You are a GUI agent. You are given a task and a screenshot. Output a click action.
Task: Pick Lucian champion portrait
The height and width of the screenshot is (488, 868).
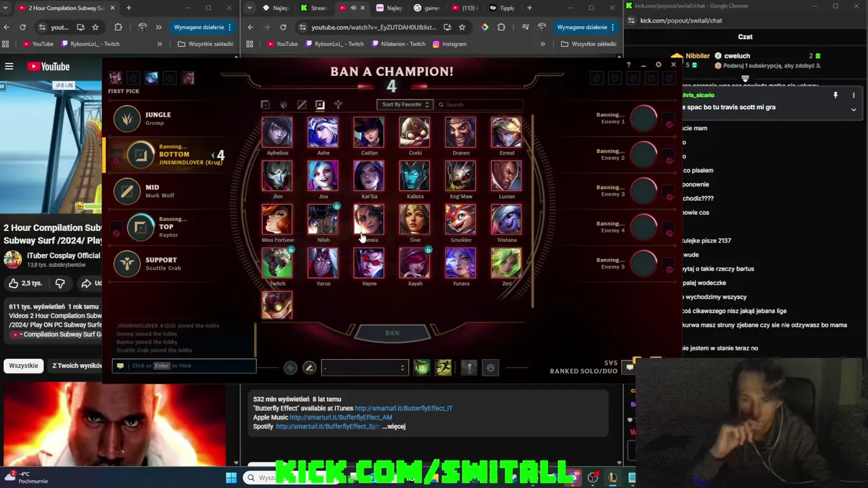pyautogui.click(x=507, y=176)
